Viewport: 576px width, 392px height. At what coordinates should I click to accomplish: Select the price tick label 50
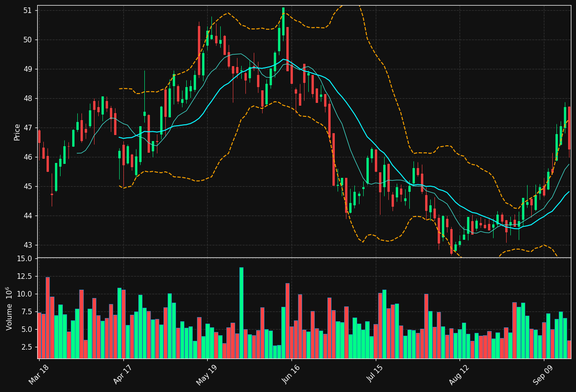pos(27,40)
